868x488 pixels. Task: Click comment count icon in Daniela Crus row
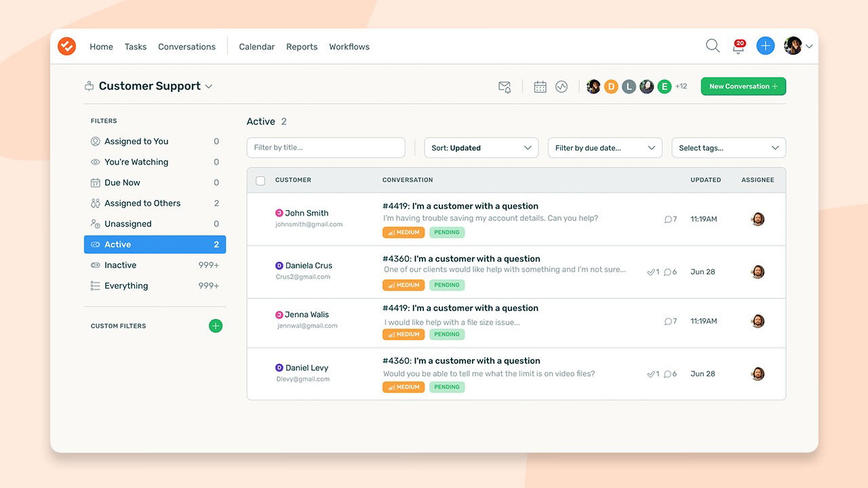click(x=670, y=272)
